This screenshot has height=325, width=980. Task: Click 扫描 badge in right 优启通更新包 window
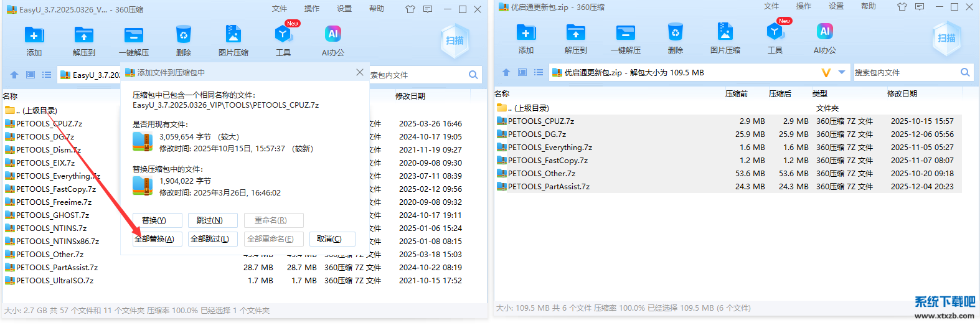[947, 38]
